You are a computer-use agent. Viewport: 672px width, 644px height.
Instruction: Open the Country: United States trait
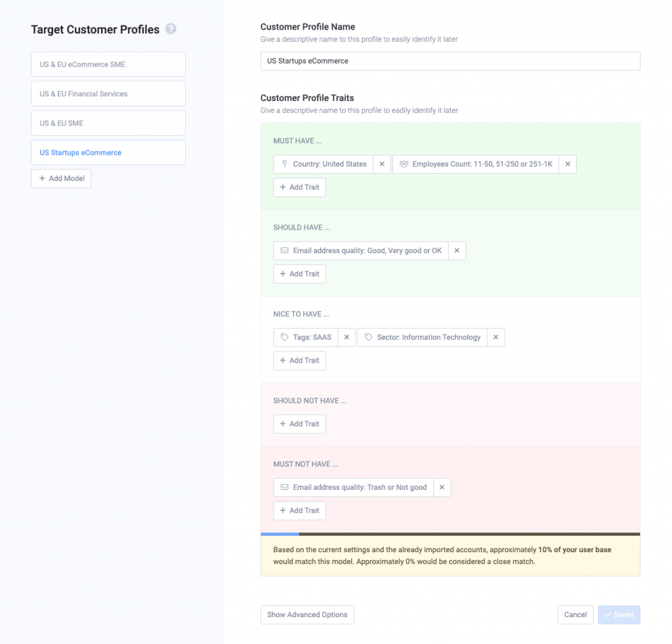[x=323, y=164]
